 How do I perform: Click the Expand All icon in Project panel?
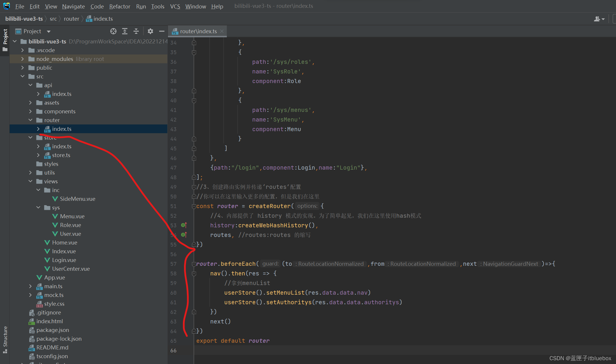point(125,31)
